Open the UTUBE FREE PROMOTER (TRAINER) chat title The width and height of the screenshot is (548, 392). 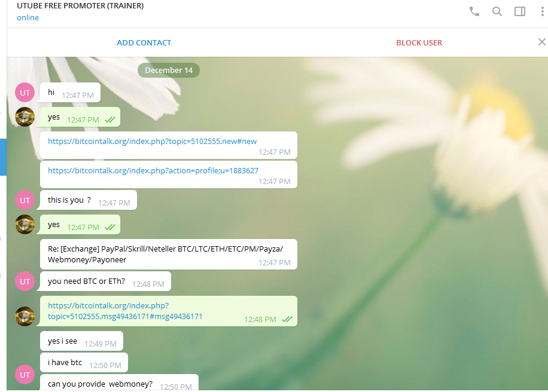[x=80, y=5]
